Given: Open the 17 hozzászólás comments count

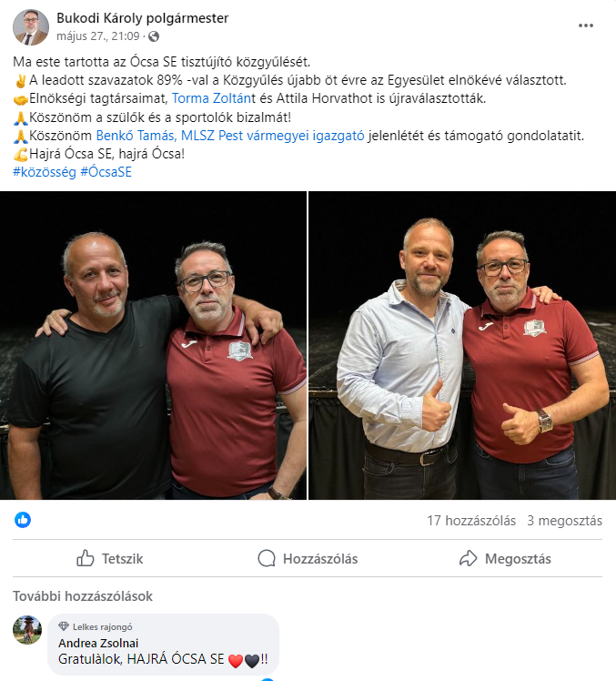Looking at the screenshot, I should click(x=471, y=521).
